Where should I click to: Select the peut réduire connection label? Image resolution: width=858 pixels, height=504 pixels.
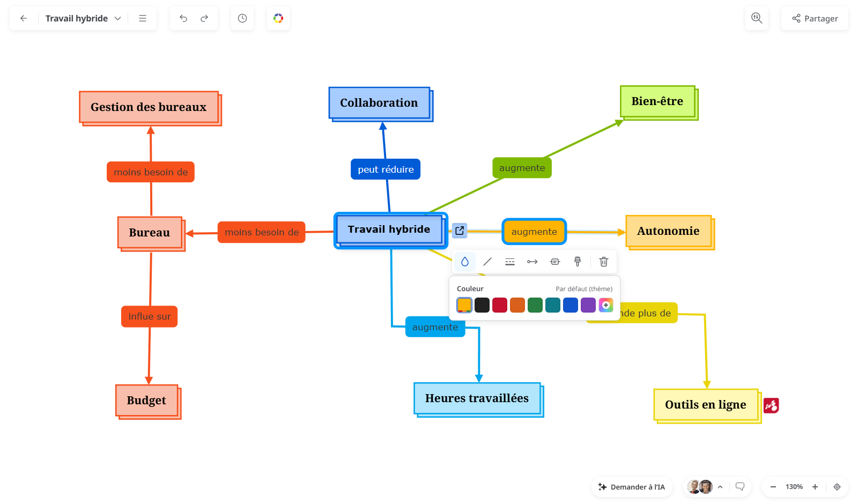[x=386, y=169]
